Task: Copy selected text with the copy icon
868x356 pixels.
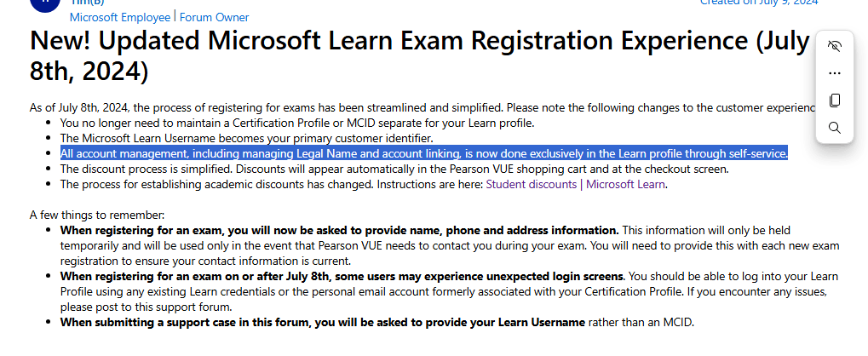Action: coord(834,100)
